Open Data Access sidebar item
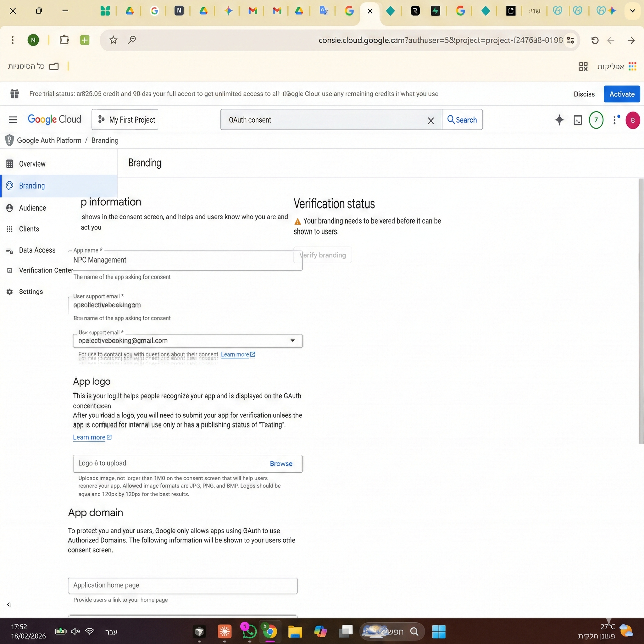This screenshot has width=644, height=644. [37, 250]
